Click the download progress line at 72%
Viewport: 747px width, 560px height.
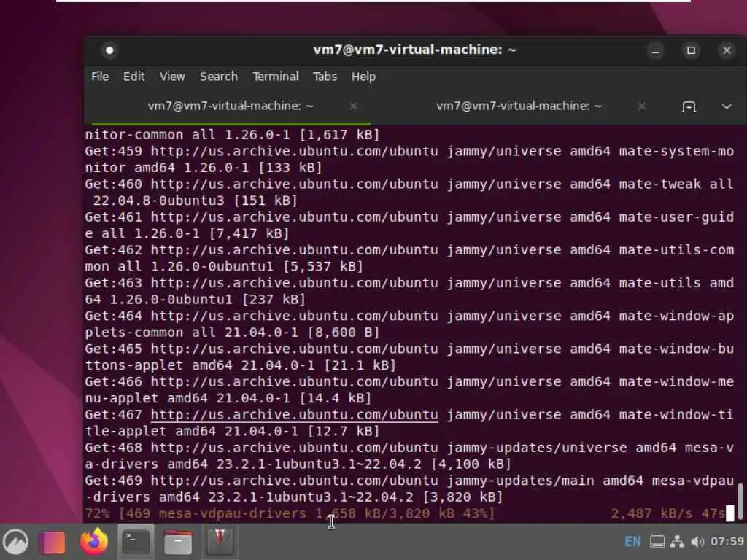coord(290,514)
